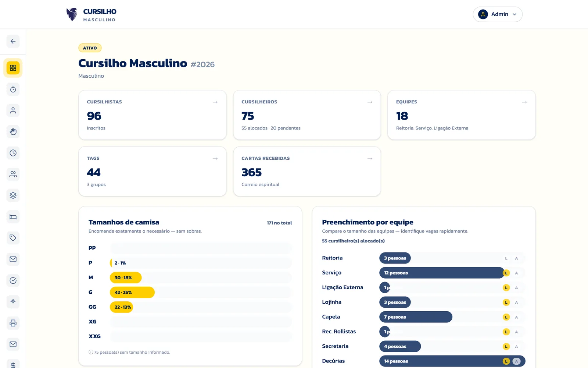Screen dimensions: 588x368
Task: Select the single person icon in sidebar
Action: click(x=13, y=110)
